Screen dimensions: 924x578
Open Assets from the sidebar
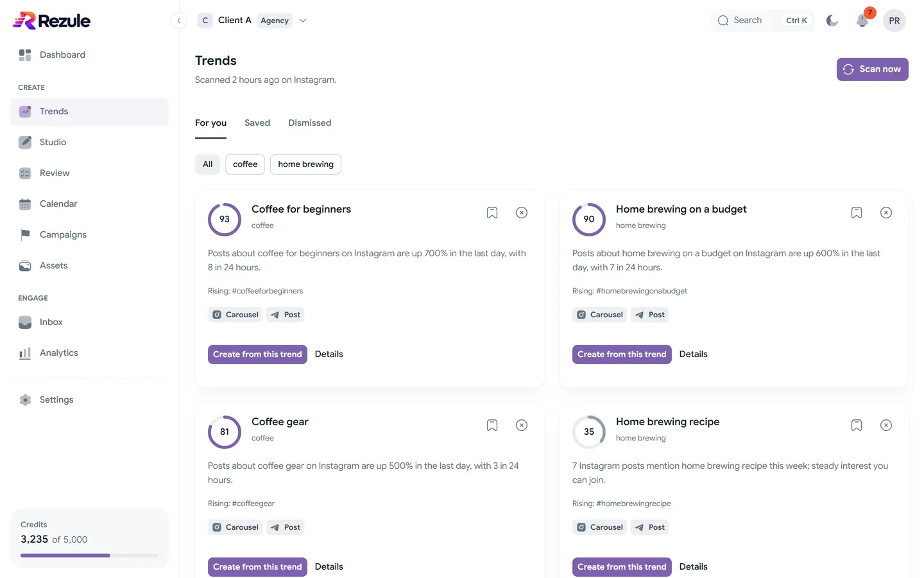coord(89,266)
